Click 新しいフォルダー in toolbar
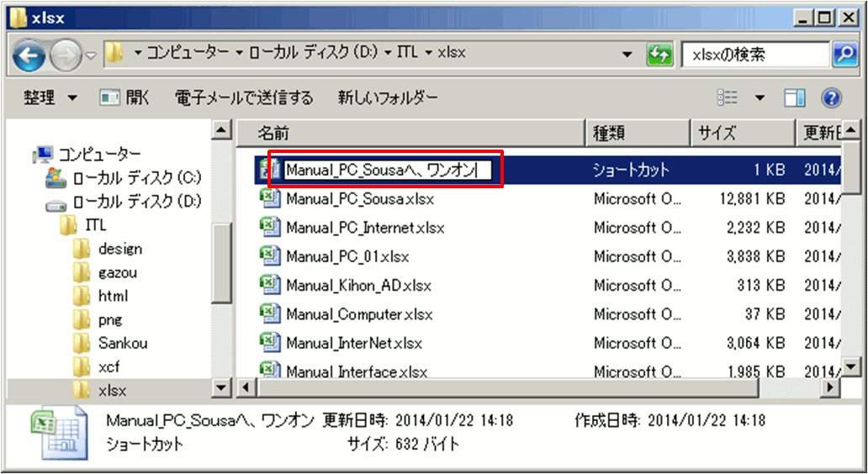This screenshot has height=474, width=868. pos(388,98)
